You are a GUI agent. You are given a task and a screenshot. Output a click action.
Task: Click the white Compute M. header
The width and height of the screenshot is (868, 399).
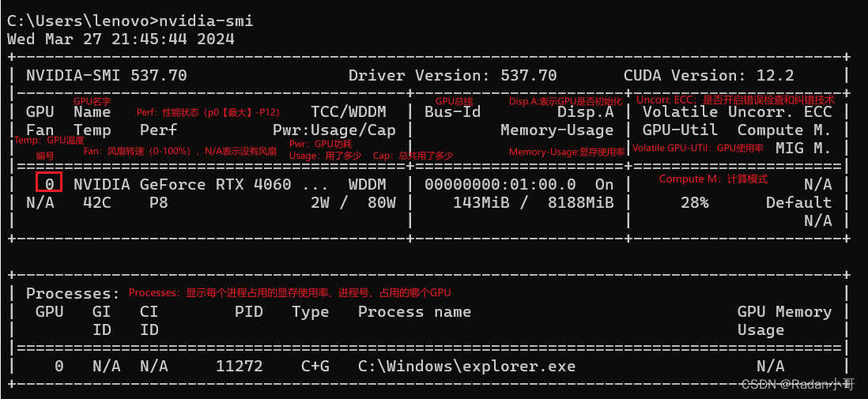coord(784,130)
